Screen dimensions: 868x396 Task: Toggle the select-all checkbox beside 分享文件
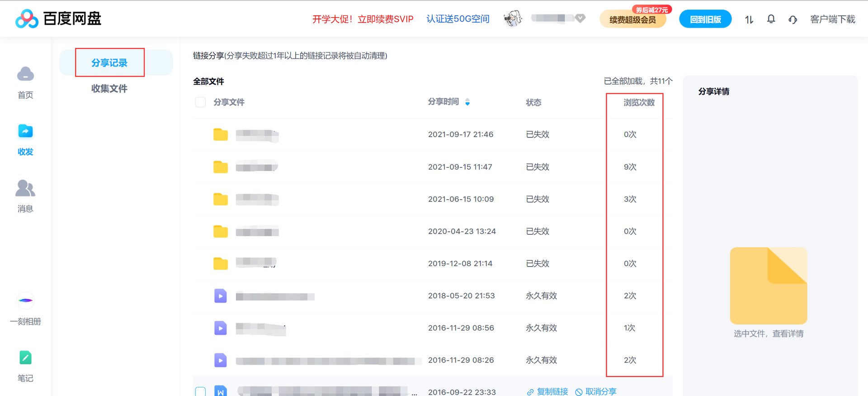pyautogui.click(x=200, y=102)
